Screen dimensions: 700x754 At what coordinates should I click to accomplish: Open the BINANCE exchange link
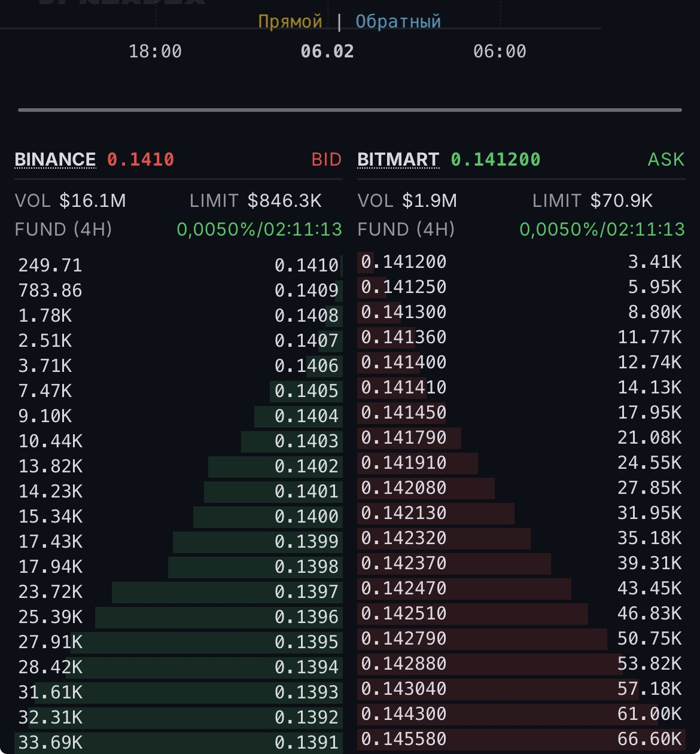click(x=55, y=159)
